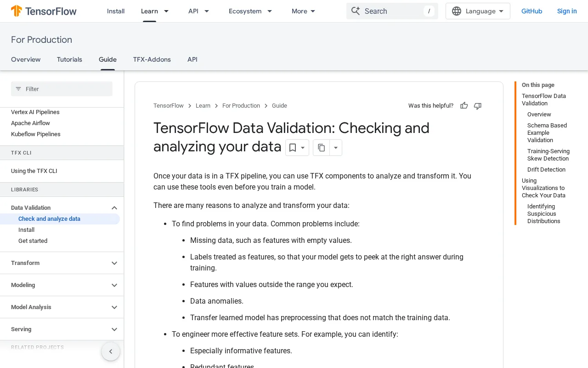Expand the Modeling section

point(114,285)
